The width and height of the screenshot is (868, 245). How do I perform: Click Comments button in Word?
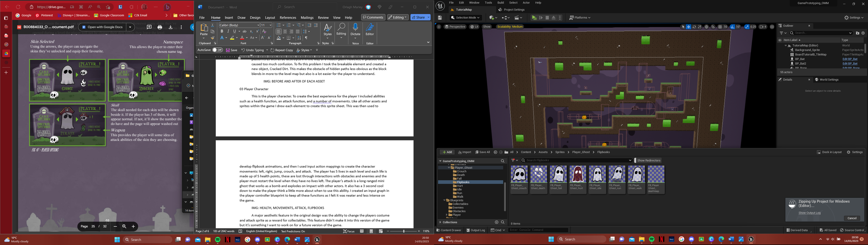(373, 17)
